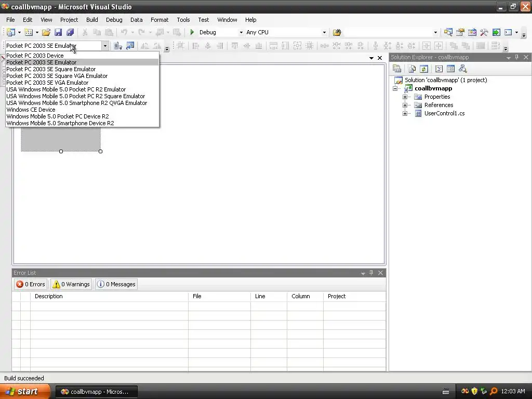Expand the UserControl1.cs node

tap(405, 113)
